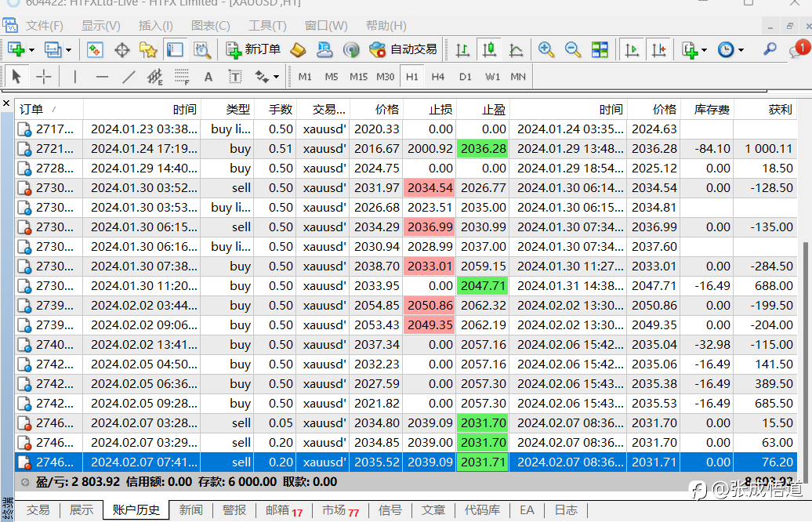Switch to the 邮箱 tab

(x=283, y=510)
